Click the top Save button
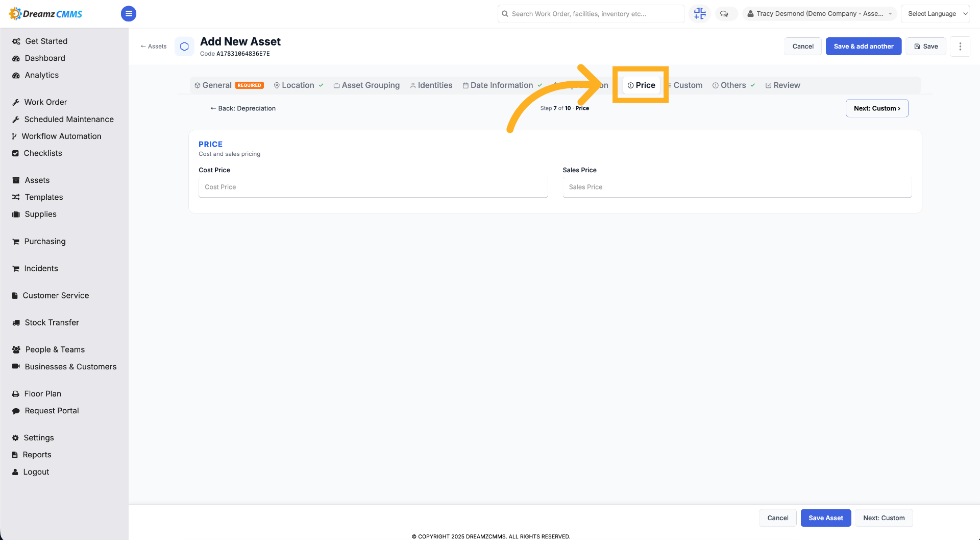The image size is (980, 540). 926,46
